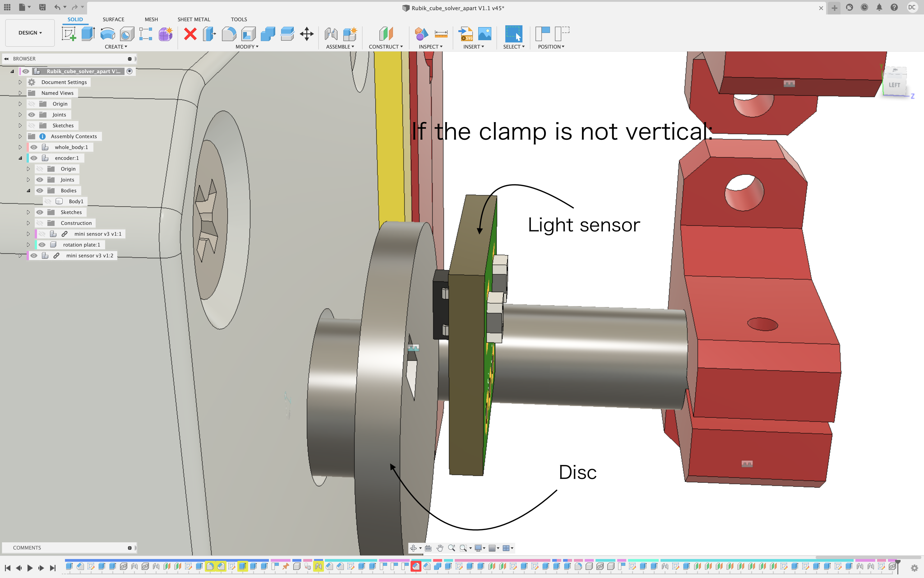Image resolution: width=924 pixels, height=578 pixels.
Task: Select the Shell tool
Action: 248,34
